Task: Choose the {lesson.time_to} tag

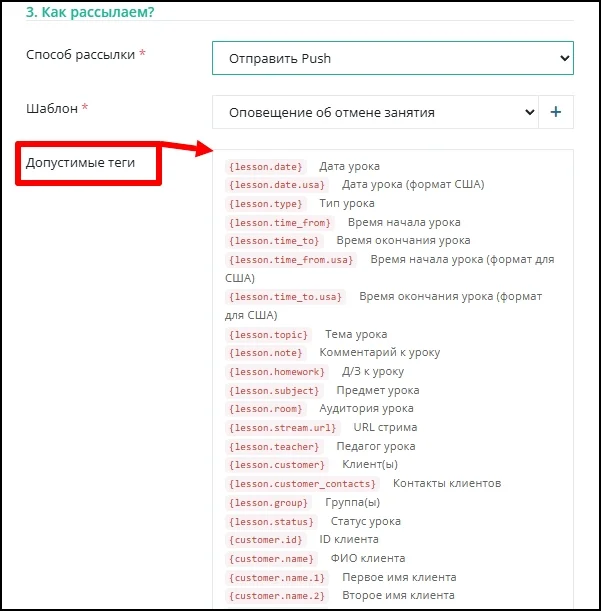Action: click(274, 241)
